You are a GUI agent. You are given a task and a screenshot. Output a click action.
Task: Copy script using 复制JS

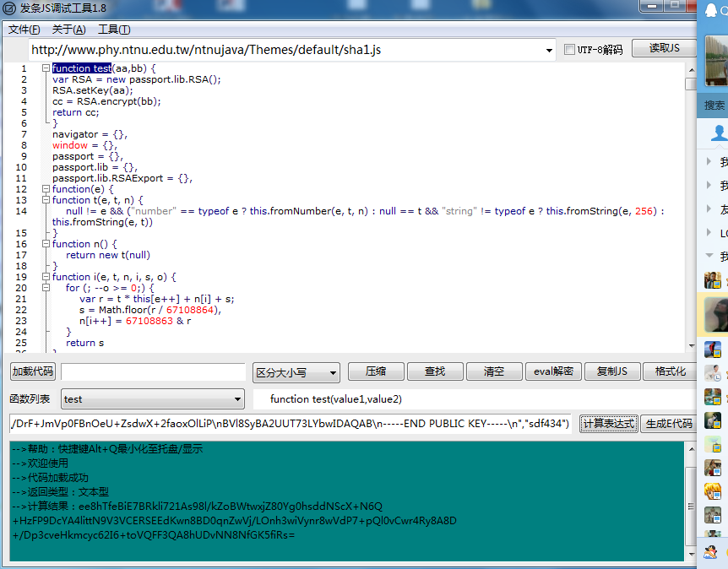click(x=611, y=371)
